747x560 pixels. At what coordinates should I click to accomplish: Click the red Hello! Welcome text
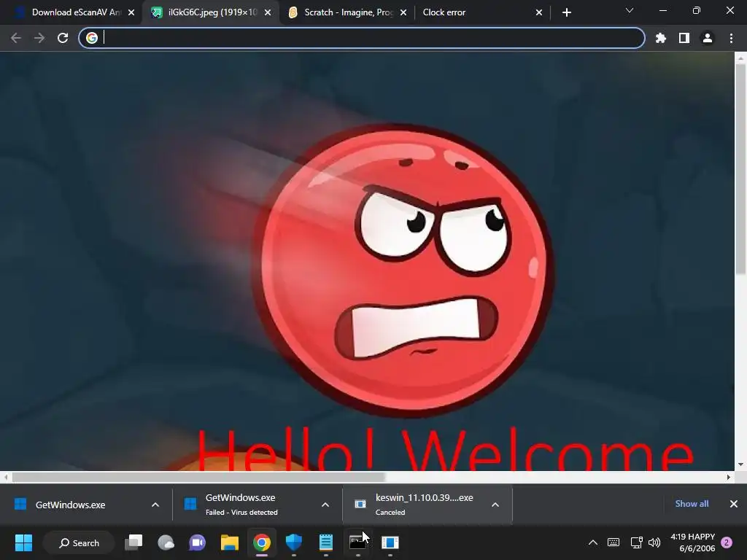(445, 449)
